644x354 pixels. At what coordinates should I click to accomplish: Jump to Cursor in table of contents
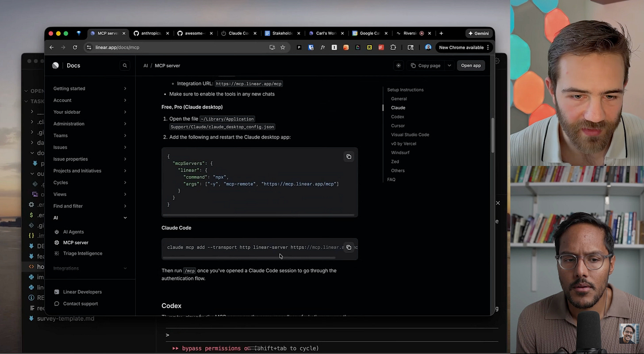click(398, 126)
